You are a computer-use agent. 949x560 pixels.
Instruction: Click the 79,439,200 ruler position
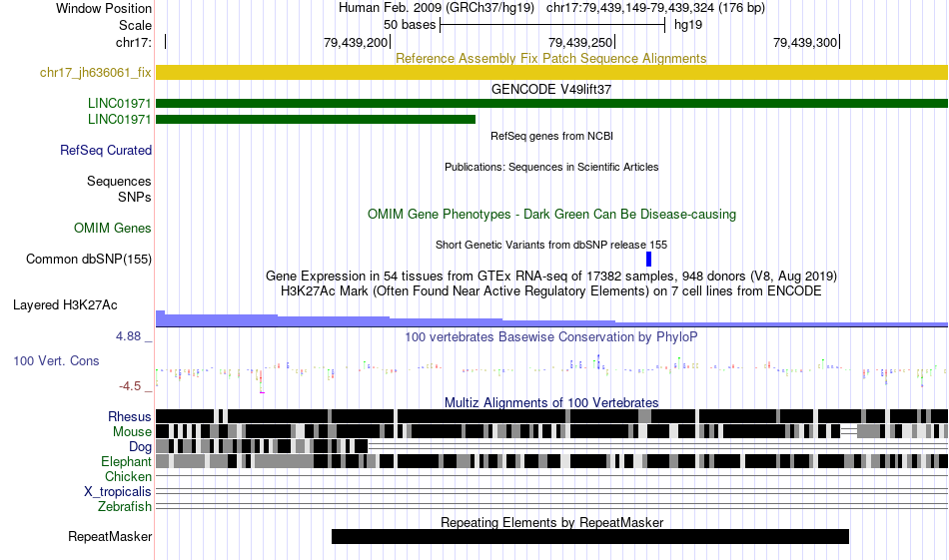[356, 42]
